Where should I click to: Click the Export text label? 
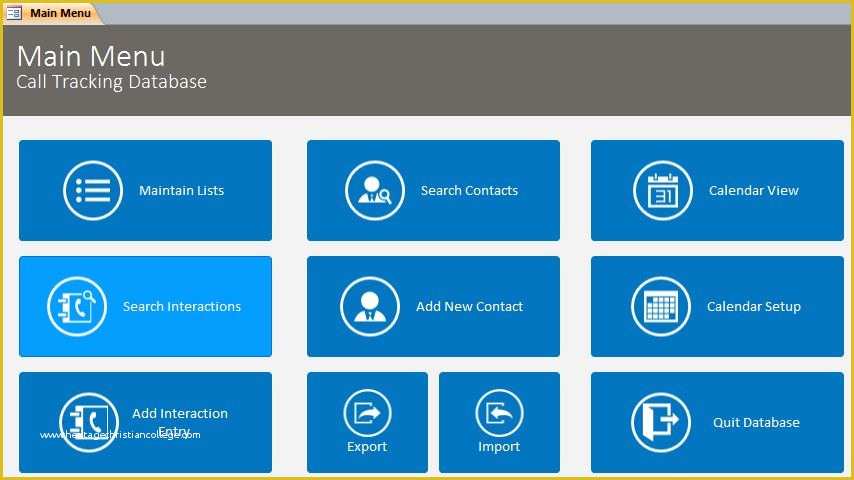click(x=367, y=447)
